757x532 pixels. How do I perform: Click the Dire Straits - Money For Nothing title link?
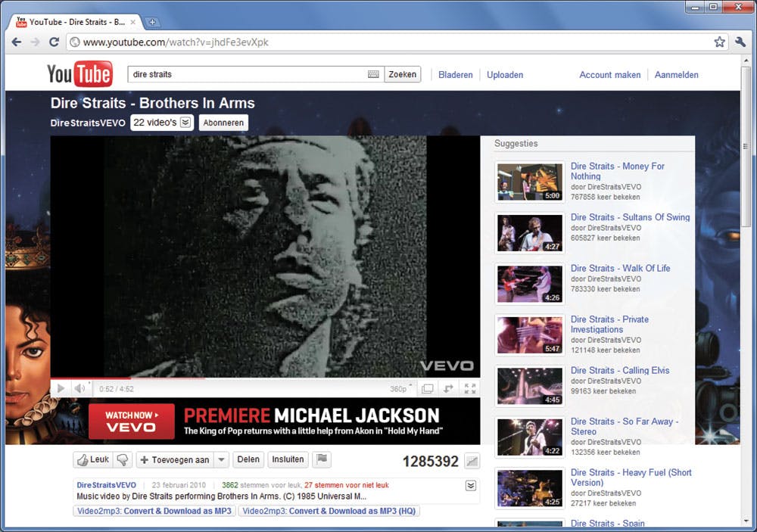click(618, 171)
